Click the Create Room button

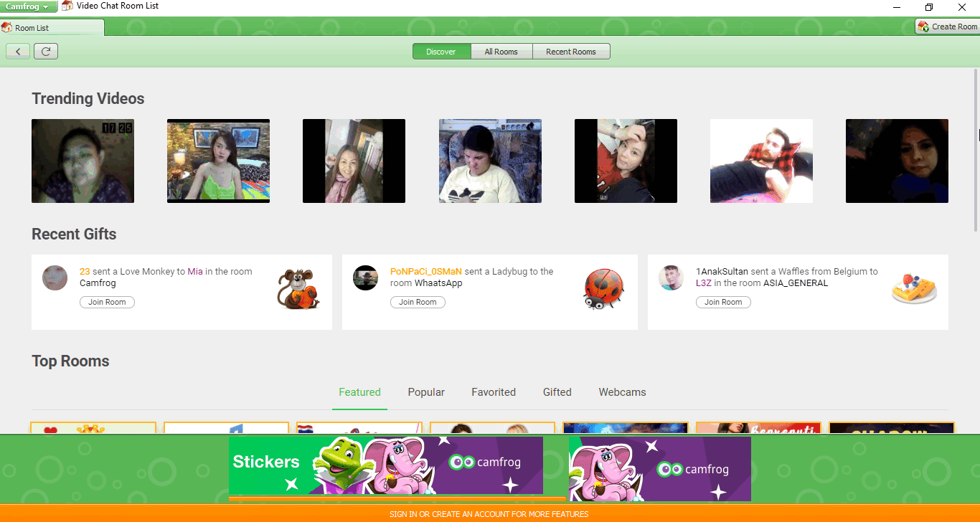click(x=948, y=27)
